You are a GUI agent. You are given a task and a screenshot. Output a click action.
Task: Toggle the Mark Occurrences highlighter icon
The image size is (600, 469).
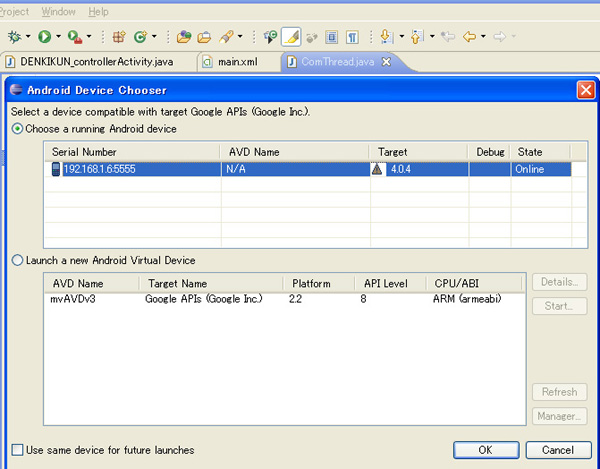[x=291, y=37]
